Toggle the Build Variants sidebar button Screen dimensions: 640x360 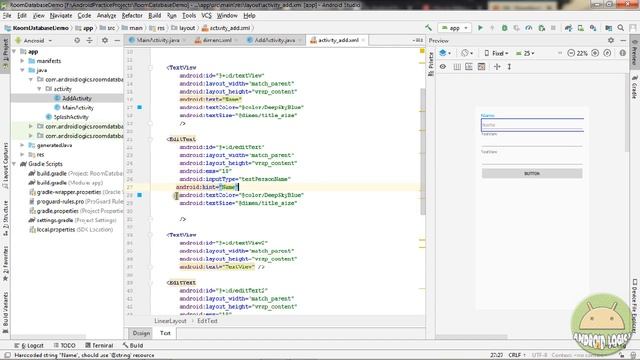point(5,312)
